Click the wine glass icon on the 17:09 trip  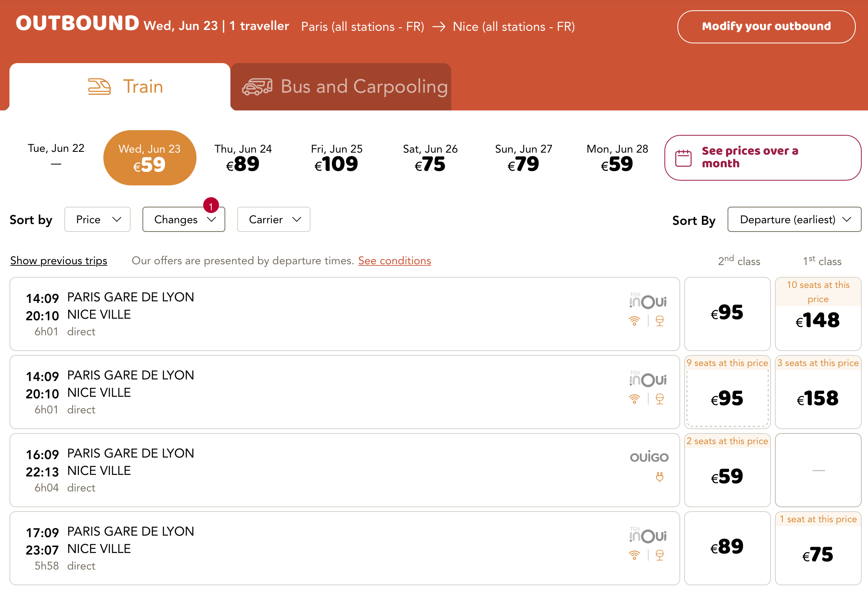coord(660,555)
